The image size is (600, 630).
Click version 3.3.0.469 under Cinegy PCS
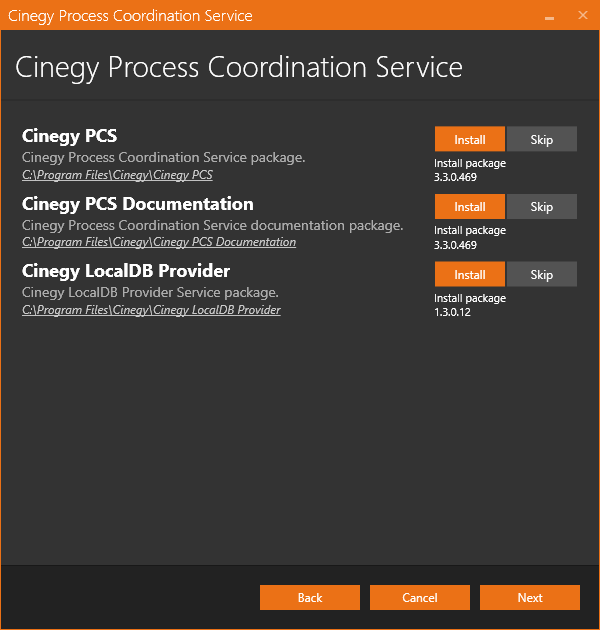(x=455, y=177)
